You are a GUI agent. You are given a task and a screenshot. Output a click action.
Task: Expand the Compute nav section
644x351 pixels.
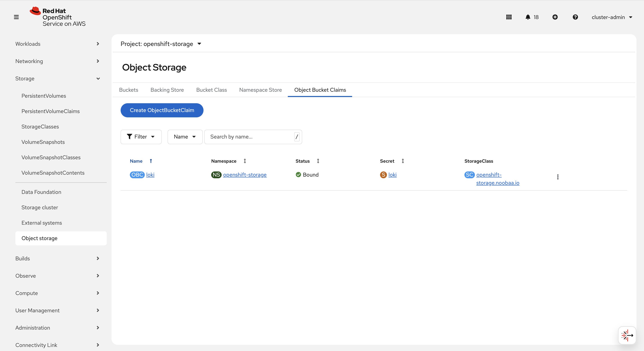coord(57,293)
